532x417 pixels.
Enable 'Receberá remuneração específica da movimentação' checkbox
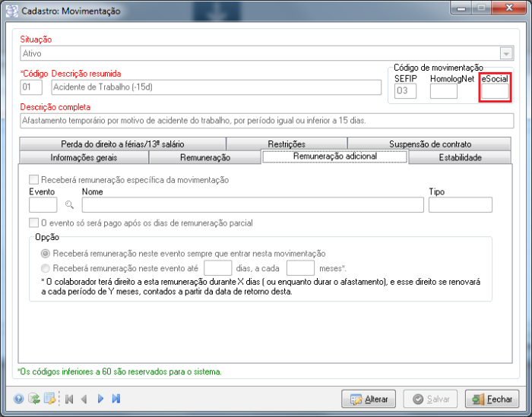tap(33, 180)
